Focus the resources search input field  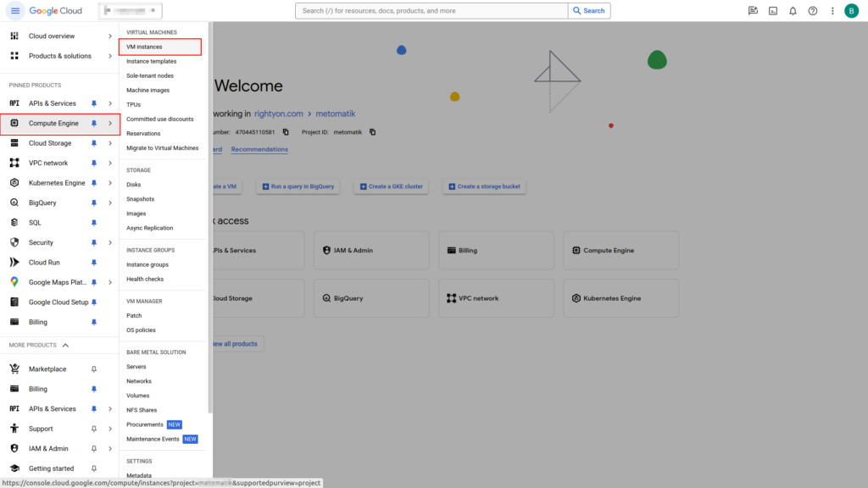pos(432,11)
